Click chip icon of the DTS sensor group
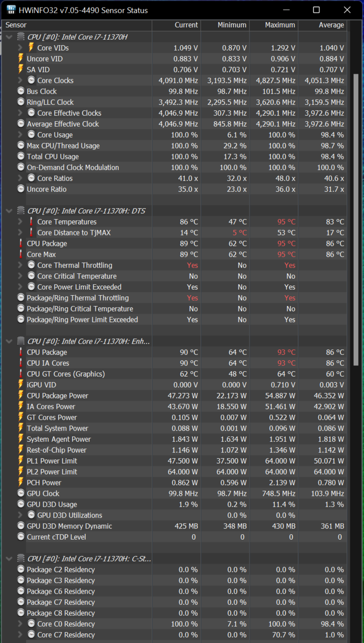The image size is (364, 643). (21, 211)
